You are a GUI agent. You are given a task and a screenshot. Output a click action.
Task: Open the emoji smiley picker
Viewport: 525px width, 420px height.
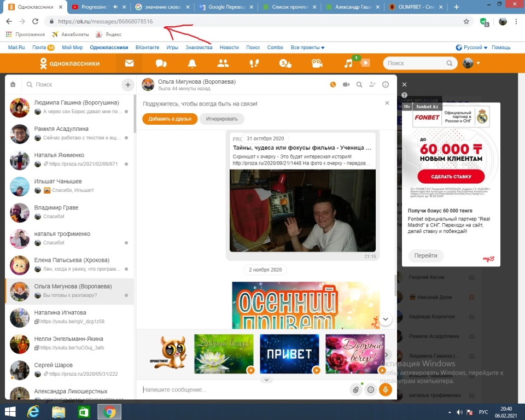coord(371,389)
